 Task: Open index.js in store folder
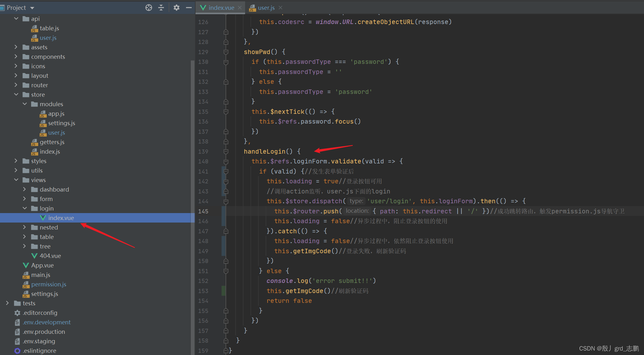50,151
